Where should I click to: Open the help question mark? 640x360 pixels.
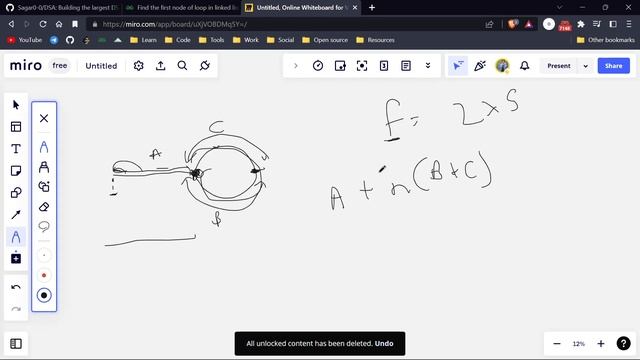point(623,344)
